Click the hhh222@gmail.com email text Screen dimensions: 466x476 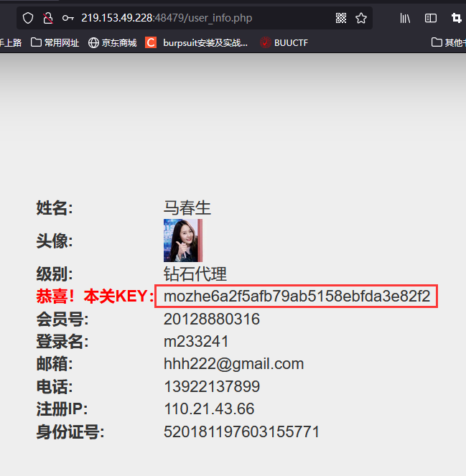point(234,364)
